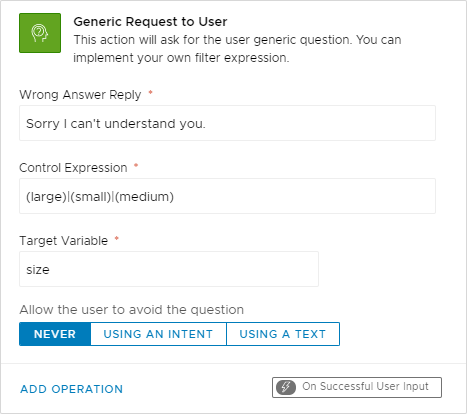The width and height of the screenshot is (467, 414).
Task: Choose USING AN INTENT option
Action: click(158, 334)
